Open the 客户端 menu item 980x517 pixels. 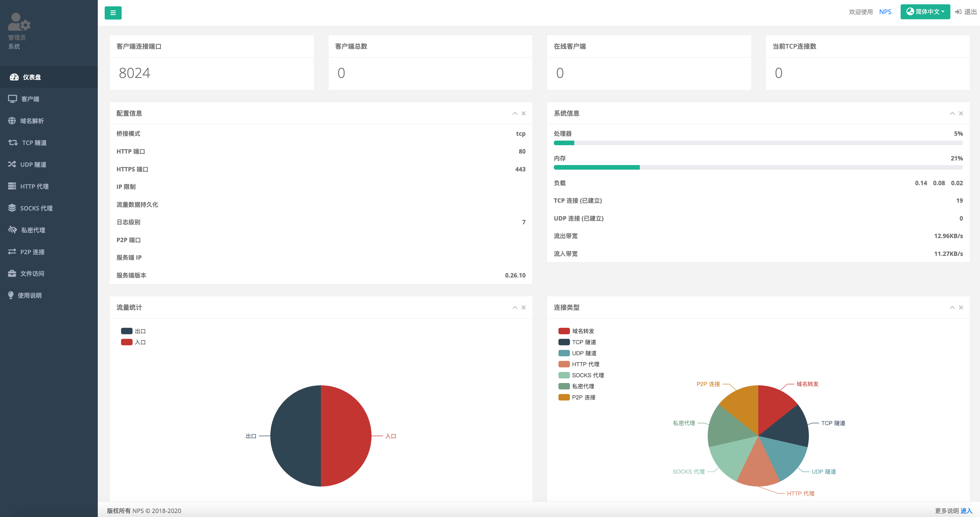(x=49, y=99)
